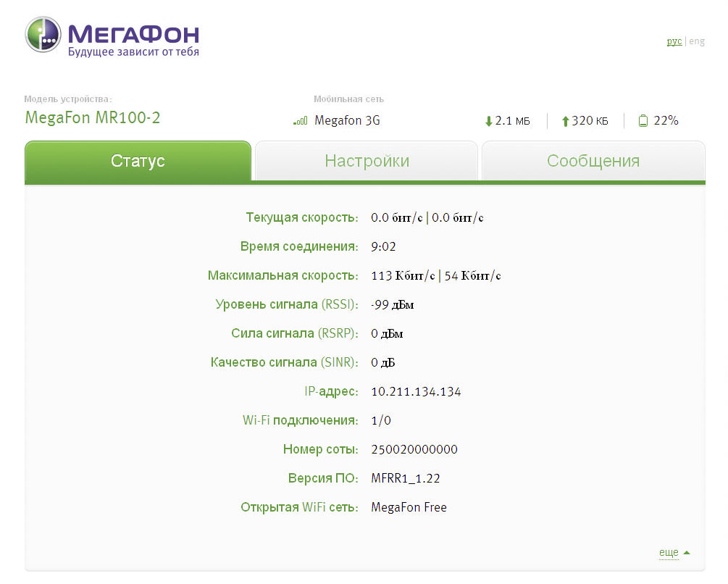Switch language to eng
The height and width of the screenshot is (584, 728).
[x=697, y=41]
